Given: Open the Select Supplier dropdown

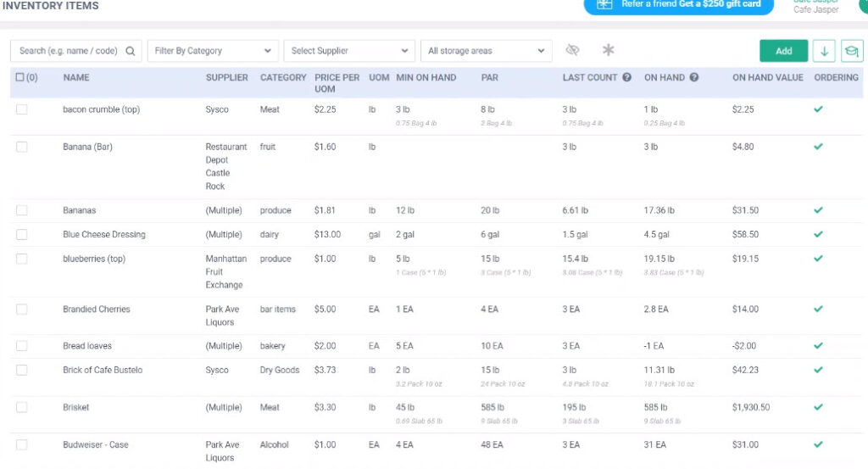Looking at the screenshot, I should [349, 51].
